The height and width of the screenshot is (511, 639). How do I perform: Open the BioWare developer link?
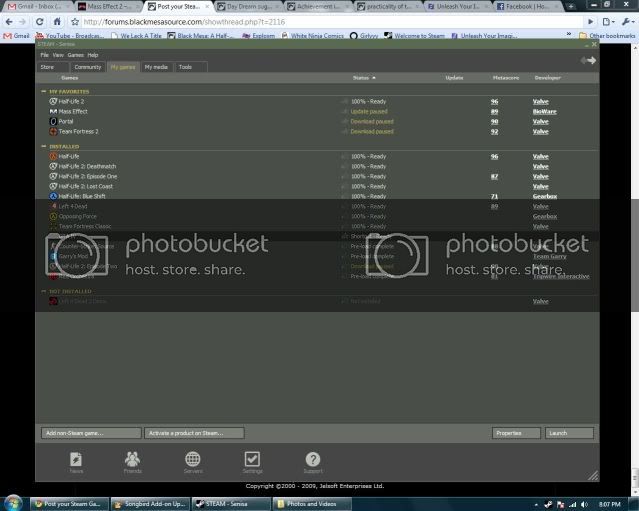tap(544, 111)
